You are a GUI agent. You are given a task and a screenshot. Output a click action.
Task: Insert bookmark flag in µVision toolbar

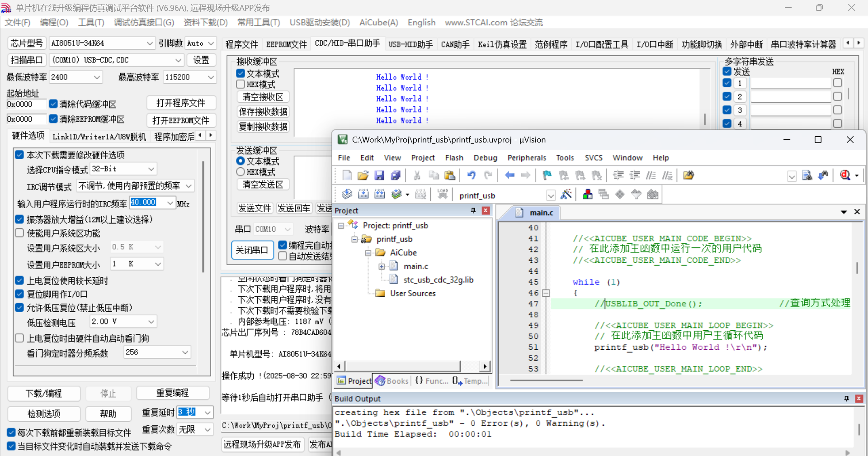547,176
